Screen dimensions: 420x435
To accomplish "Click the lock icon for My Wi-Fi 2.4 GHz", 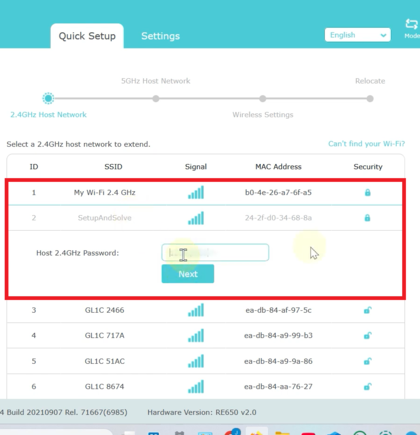I will 367,192.
